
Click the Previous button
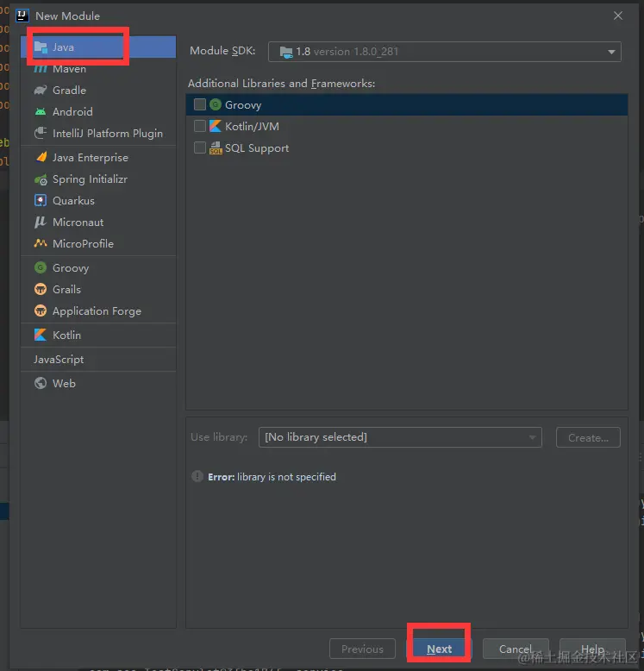[x=363, y=649]
